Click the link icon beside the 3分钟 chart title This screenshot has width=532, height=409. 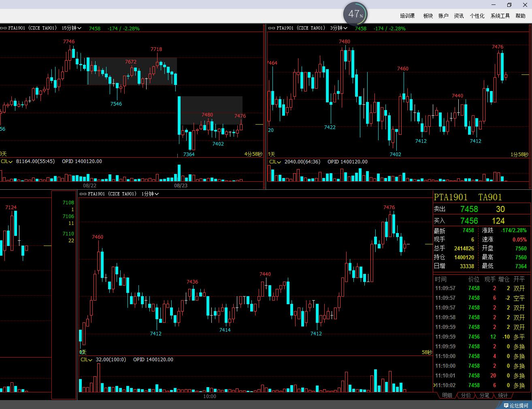pyautogui.click(x=272, y=28)
